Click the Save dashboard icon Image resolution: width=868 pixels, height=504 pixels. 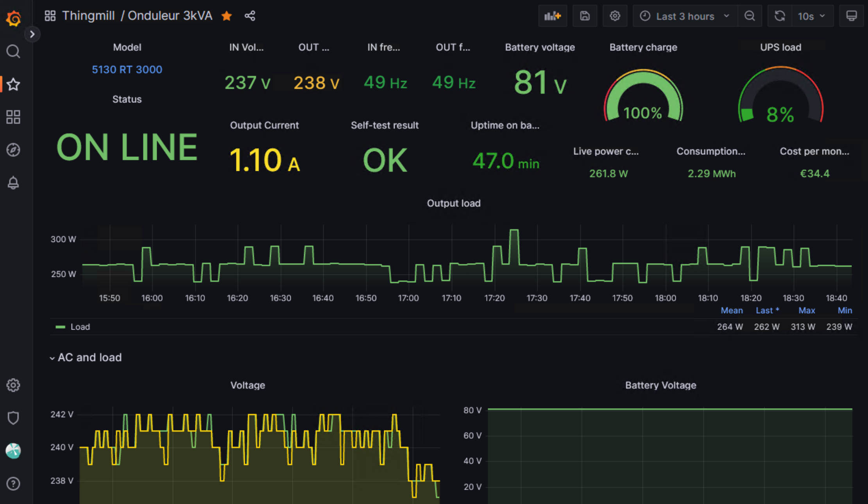(x=585, y=16)
